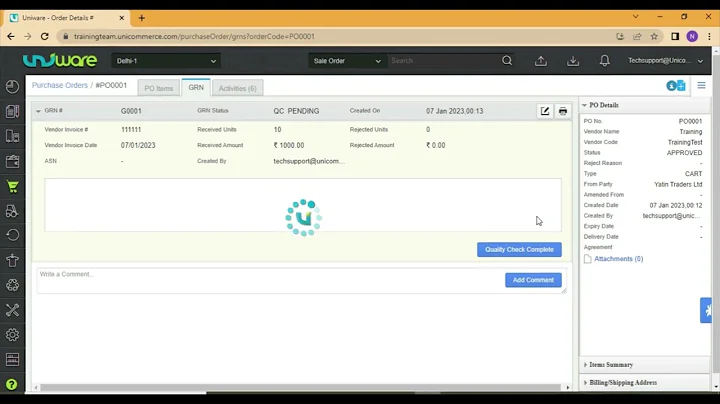Click the install app icon in address bar
720x404 pixels.
[x=620, y=36]
